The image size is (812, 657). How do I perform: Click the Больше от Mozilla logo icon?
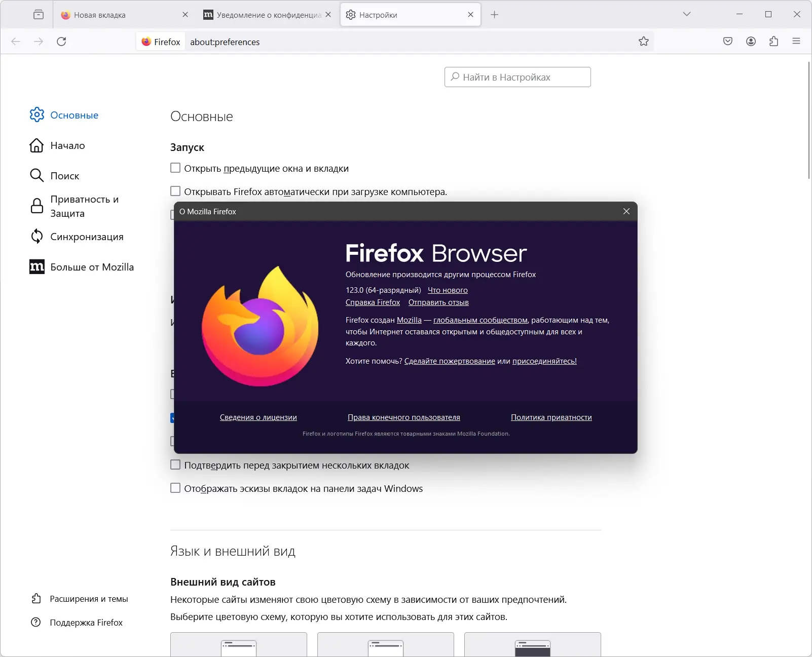pos(37,266)
